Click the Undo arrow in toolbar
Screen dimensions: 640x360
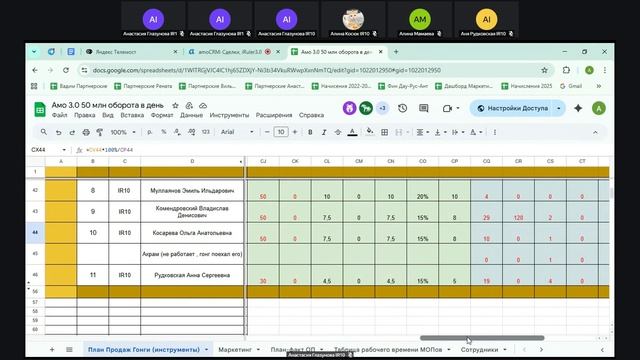tap(58, 132)
